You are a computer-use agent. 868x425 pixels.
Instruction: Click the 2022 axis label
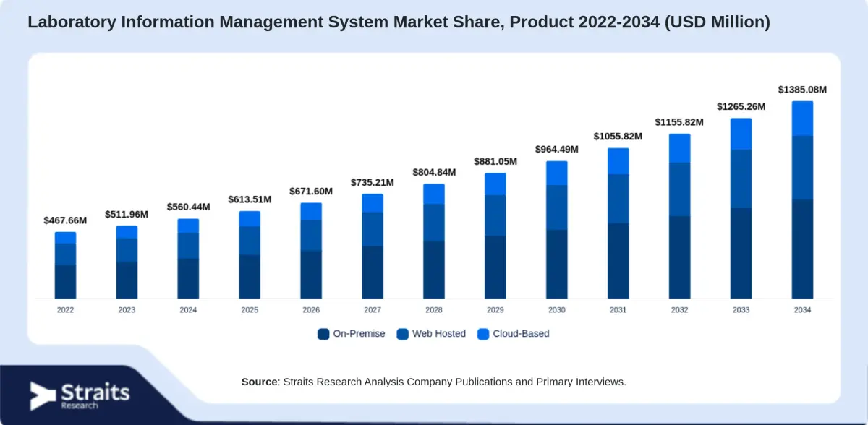pos(65,309)
